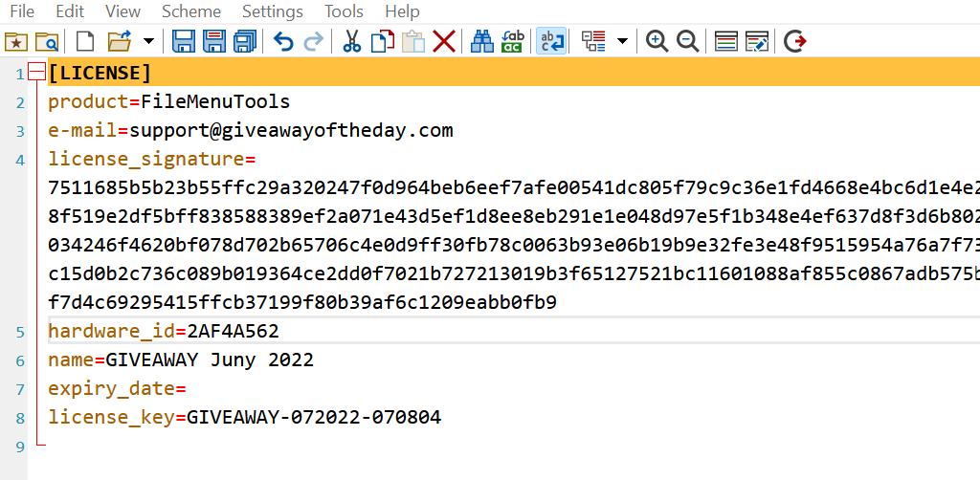This screenshot has height=480, width=980.
Task: Click the favorites folder icon
Action: click(15, 41)
